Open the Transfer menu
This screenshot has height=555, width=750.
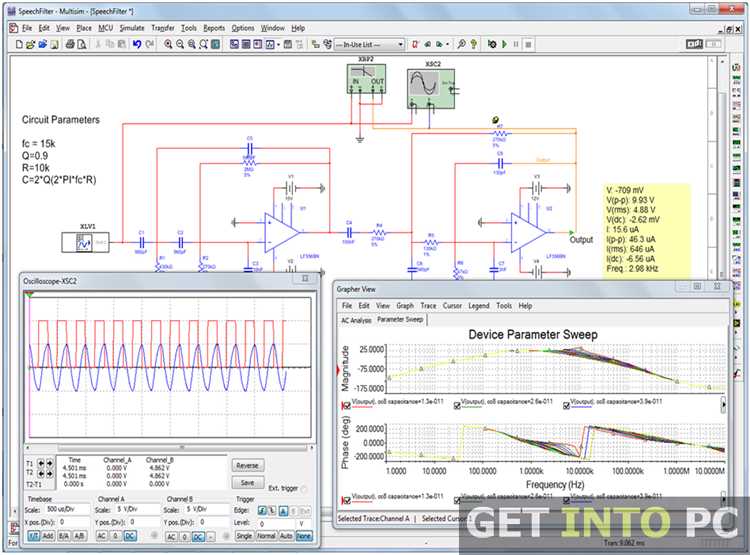[163, 28]
